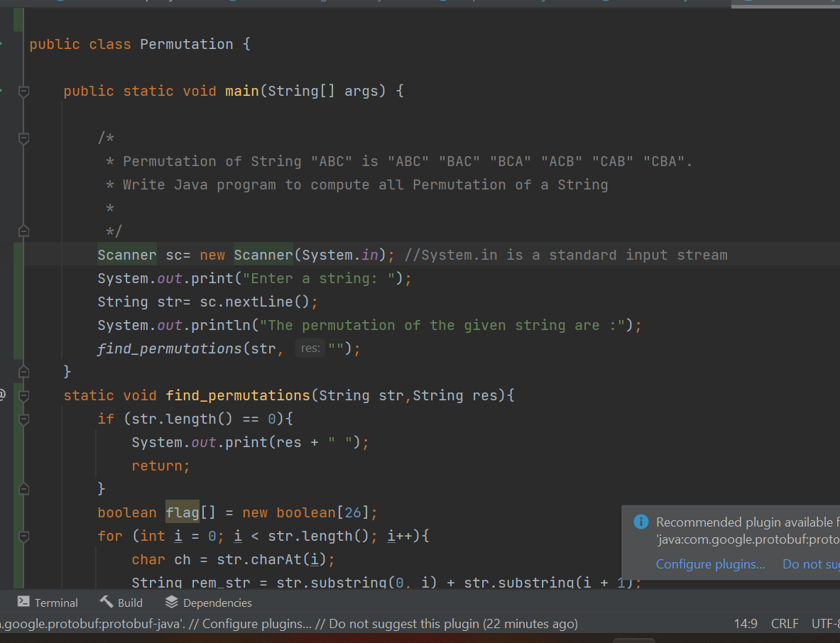The width and height of the screenshot is (840, 643).
Task: Click the info icon on the plugin recommendation popup
Action: point(640,522)
